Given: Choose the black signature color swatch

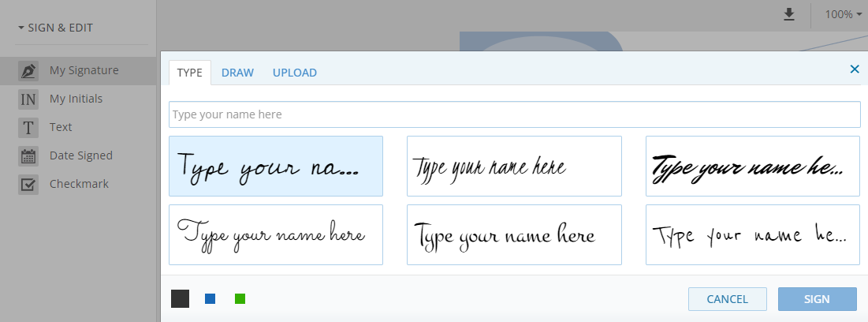Looking at the screenshot, I should tap(180, 298).
